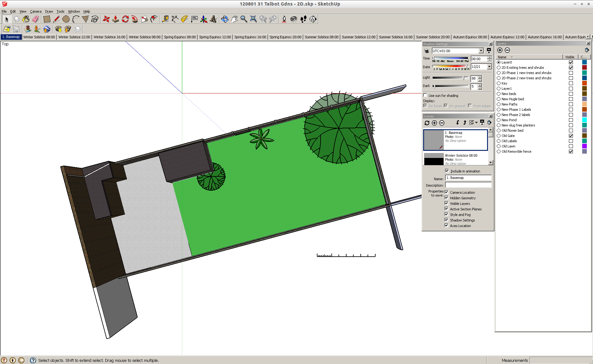
Task: Click the Zoom Extents tool
Action: (x=253, y=19)
